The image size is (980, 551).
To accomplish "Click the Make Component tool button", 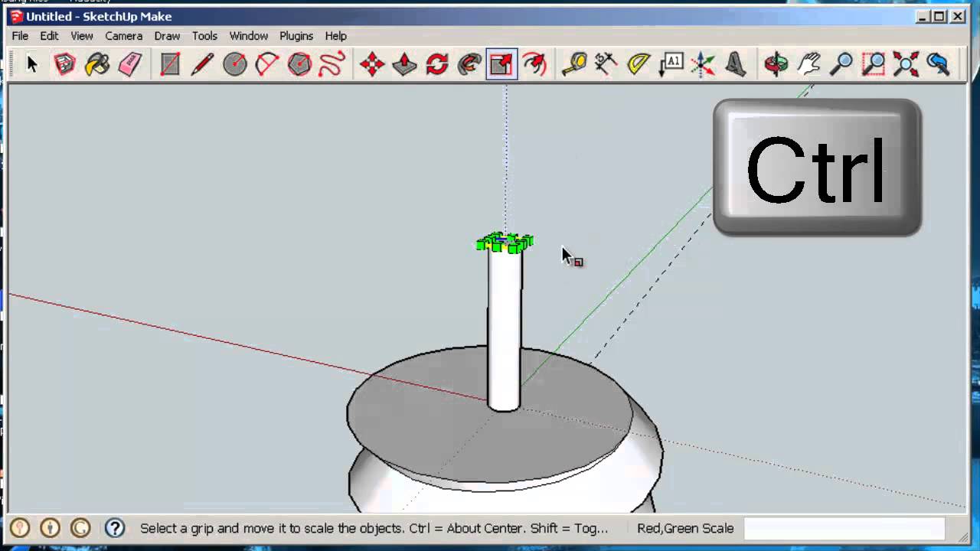I will point(65,64).
